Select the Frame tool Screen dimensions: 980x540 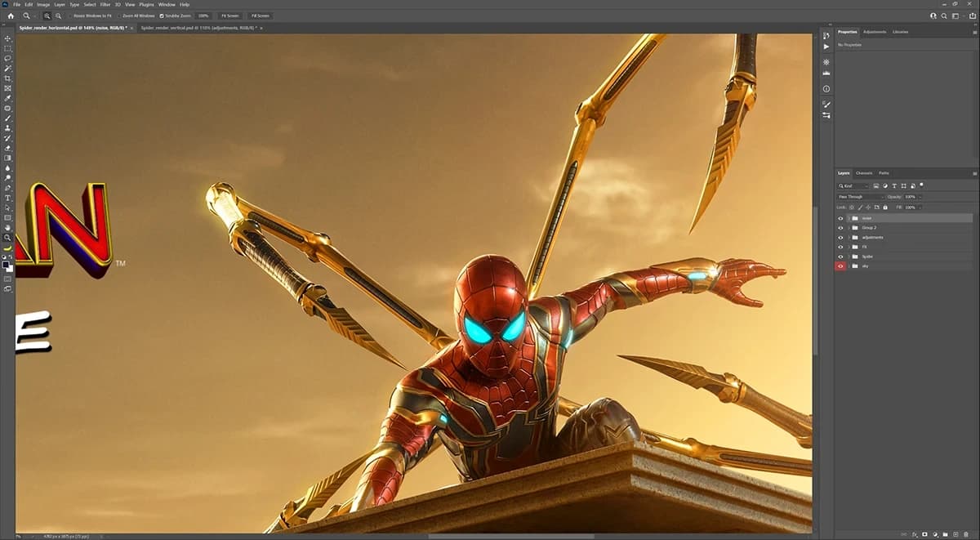[8, 88]
